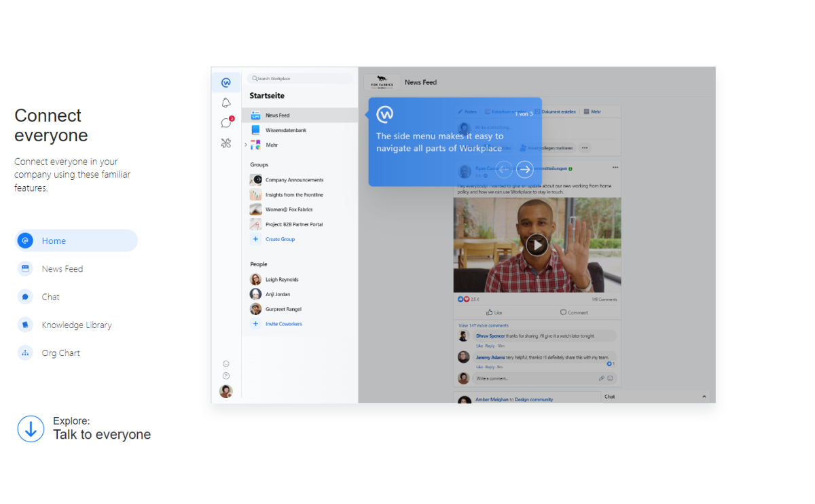815x504 pixels.
Task: Open the Mehr option in the post composer
Action: [592, 111]
